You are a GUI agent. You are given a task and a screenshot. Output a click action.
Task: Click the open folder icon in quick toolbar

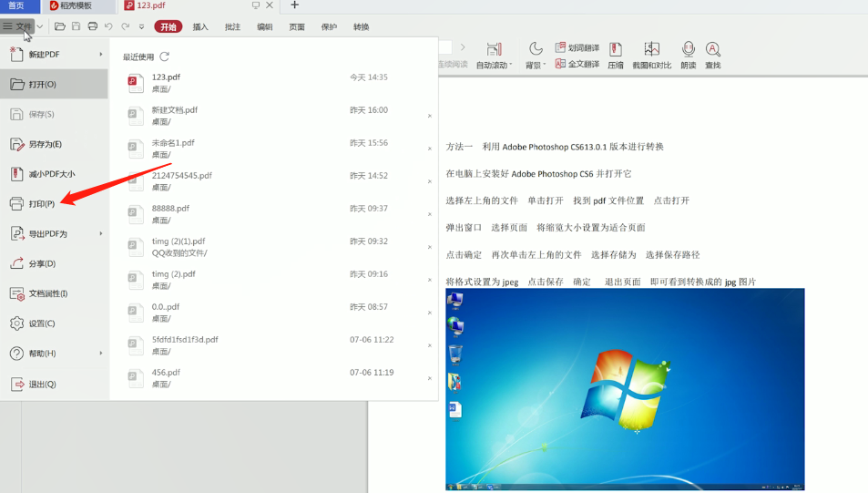tap(60, 26)
